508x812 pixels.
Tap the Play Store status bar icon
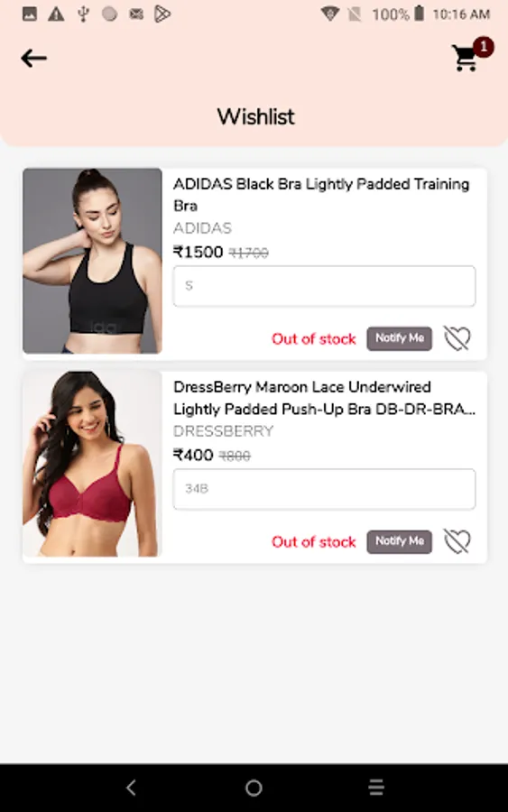(x=162, y=14)
